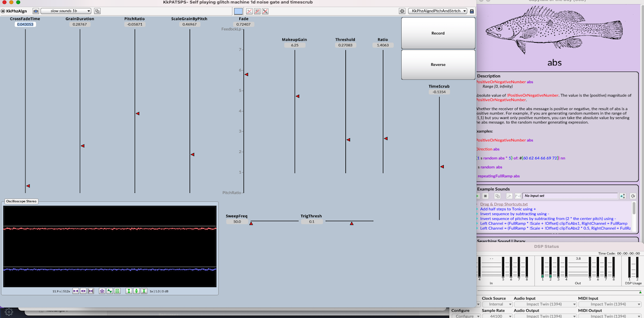Click the Fade fader handle
Viewport: 644px width, 318px height.
[246, 74]
